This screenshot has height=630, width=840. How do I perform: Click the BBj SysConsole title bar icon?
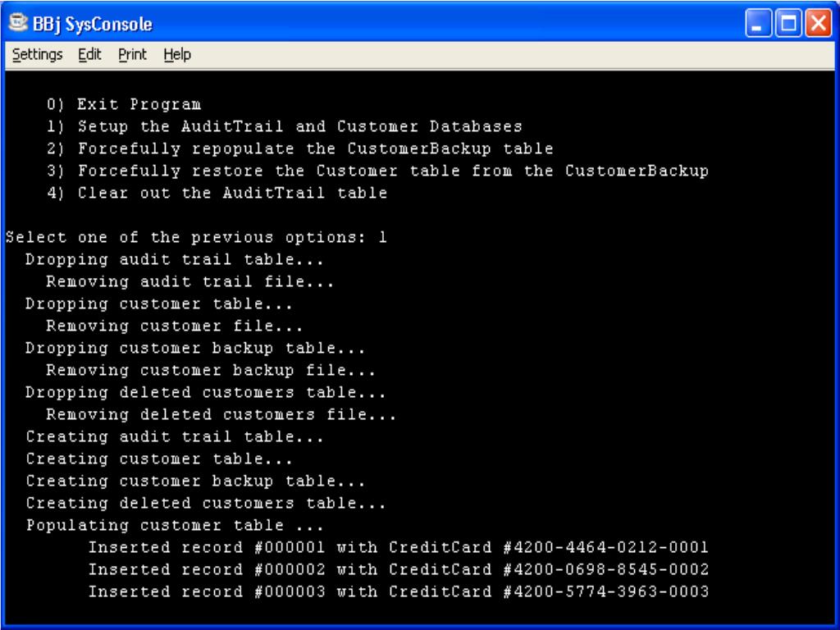click(x=18, y=24)
